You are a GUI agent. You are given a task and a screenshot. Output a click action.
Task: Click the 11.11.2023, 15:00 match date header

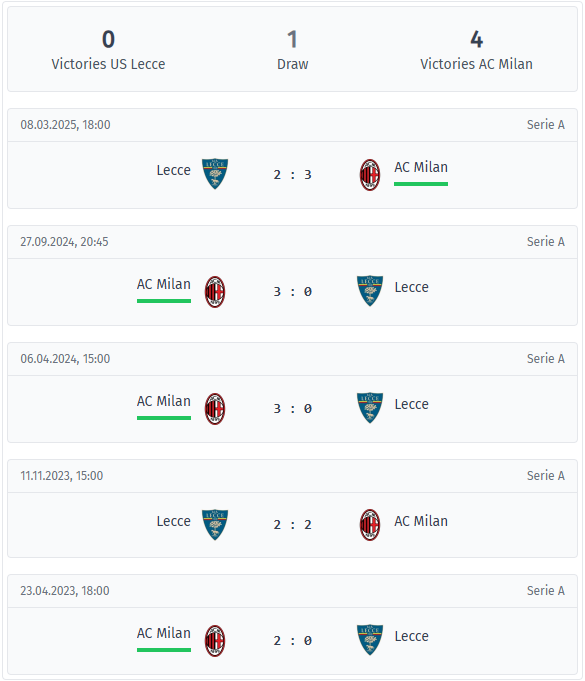pos(62,476)
